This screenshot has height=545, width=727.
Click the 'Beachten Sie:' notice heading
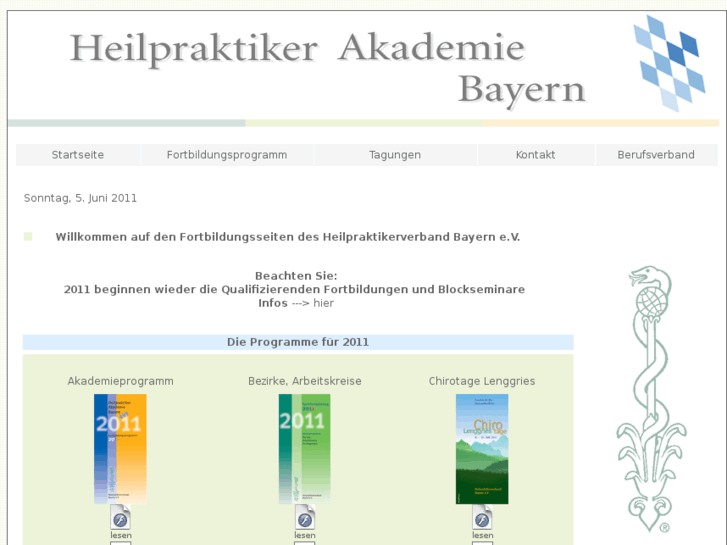(x=296, y=276)
